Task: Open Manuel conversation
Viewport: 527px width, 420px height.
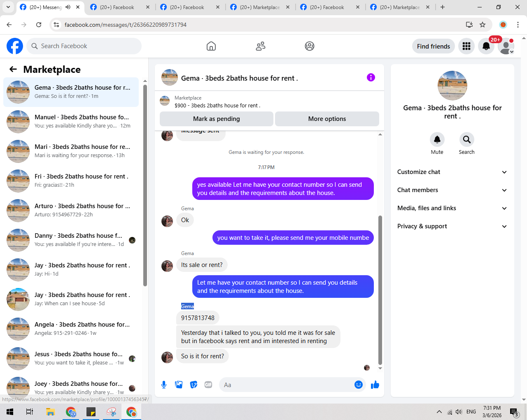Action: 71,121
